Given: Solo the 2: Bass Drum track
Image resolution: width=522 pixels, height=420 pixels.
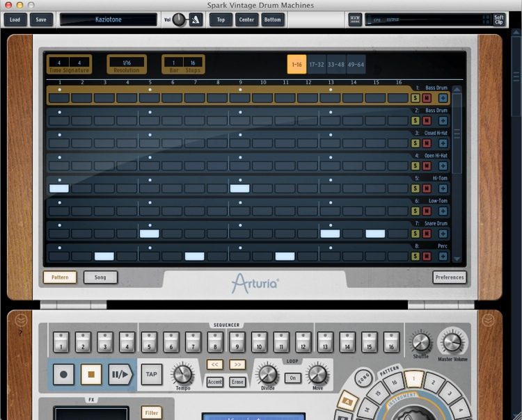Looking at the screenshot, I should tap(415, 121).
